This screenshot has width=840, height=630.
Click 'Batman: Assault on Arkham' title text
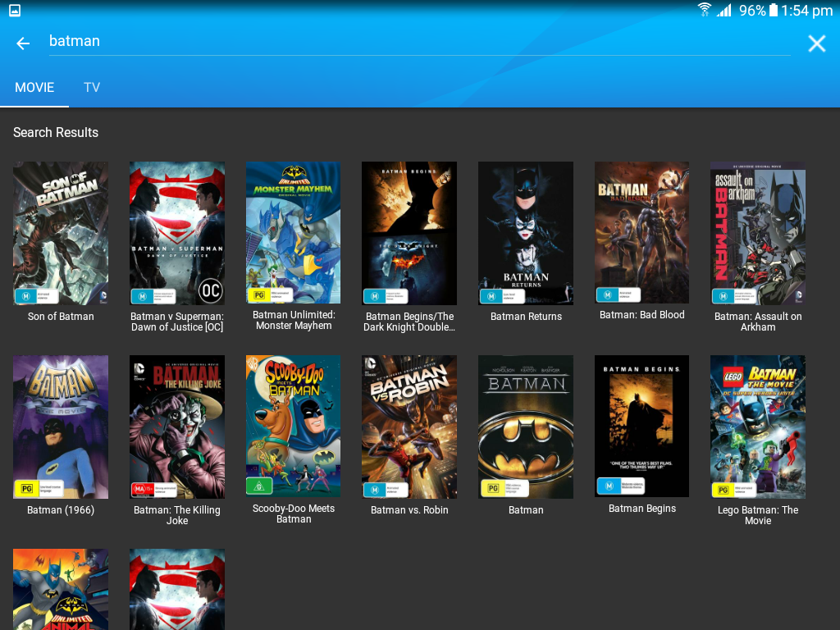coord(758,322)
